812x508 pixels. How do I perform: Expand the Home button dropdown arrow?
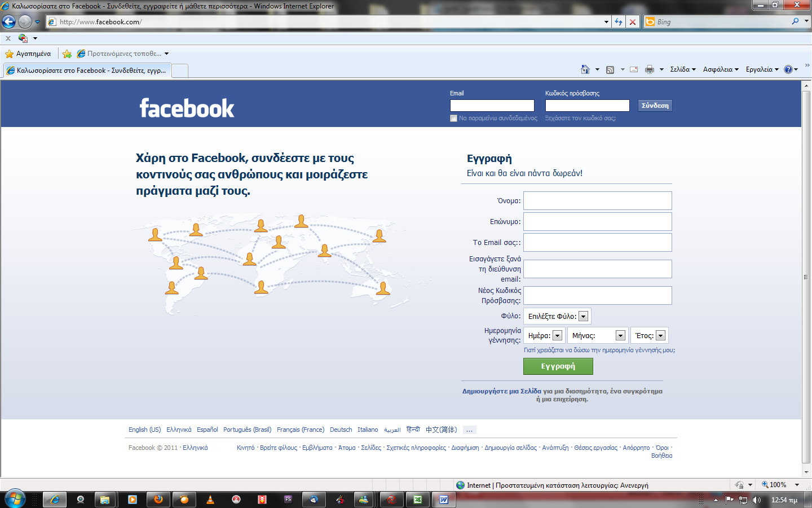(597, 69)
